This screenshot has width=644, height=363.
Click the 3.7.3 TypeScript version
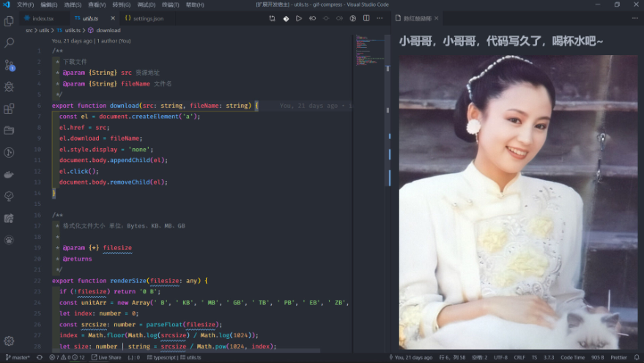tap(549, 357)
